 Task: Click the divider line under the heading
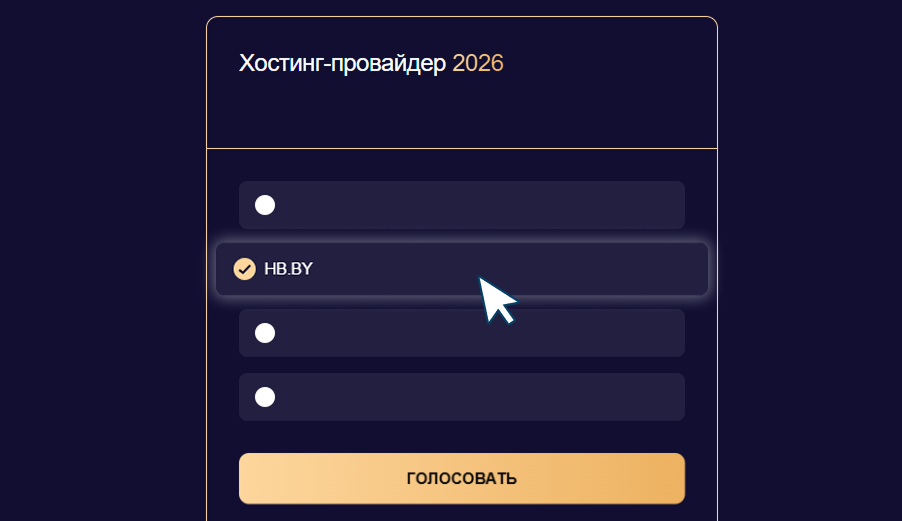[x=461, y=148]
